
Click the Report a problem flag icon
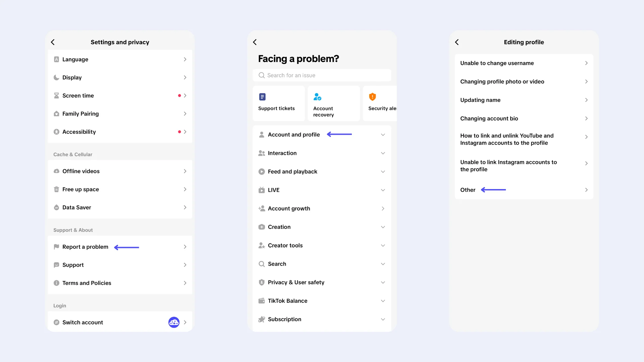56,247
